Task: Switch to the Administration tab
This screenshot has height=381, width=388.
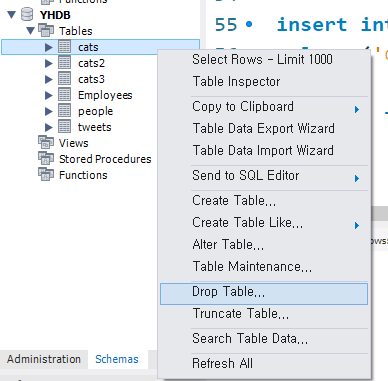Action: point(44,359)
